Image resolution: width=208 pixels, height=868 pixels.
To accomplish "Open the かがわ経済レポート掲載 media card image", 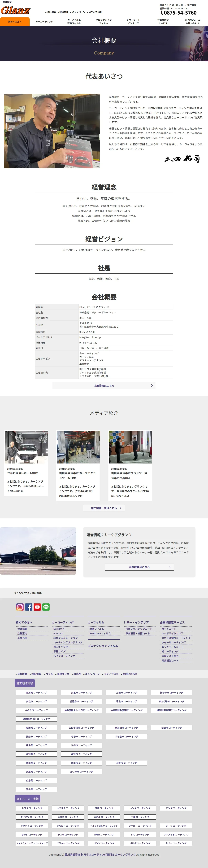I will [x=26, y=447].
